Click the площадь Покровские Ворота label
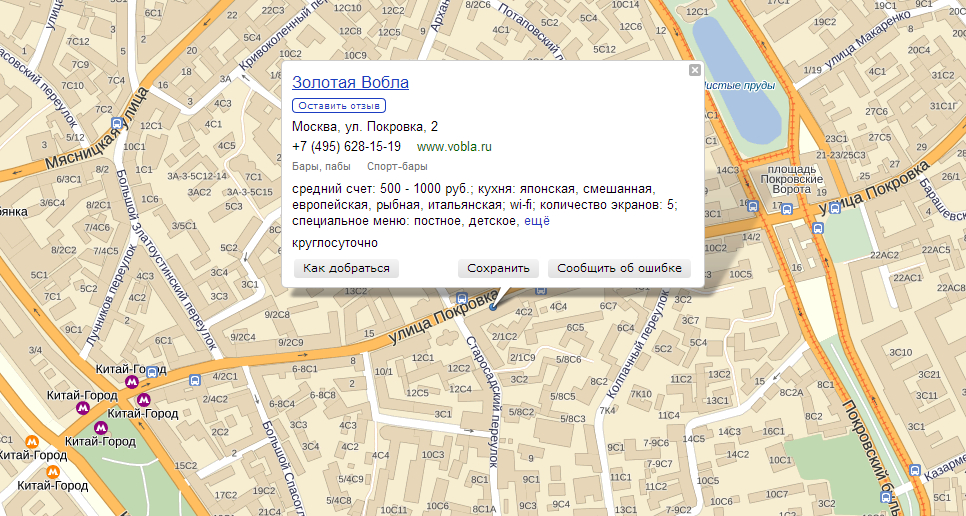Image resolution: width=966 pixels, height=516 pixels. (792, 179)
